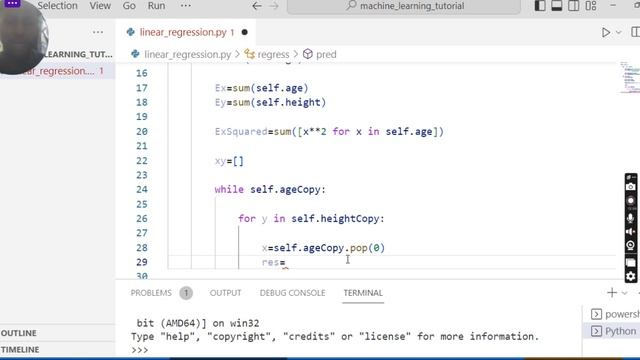
Task: Minimize the VS Code window
Action: (x=613, y=6)
